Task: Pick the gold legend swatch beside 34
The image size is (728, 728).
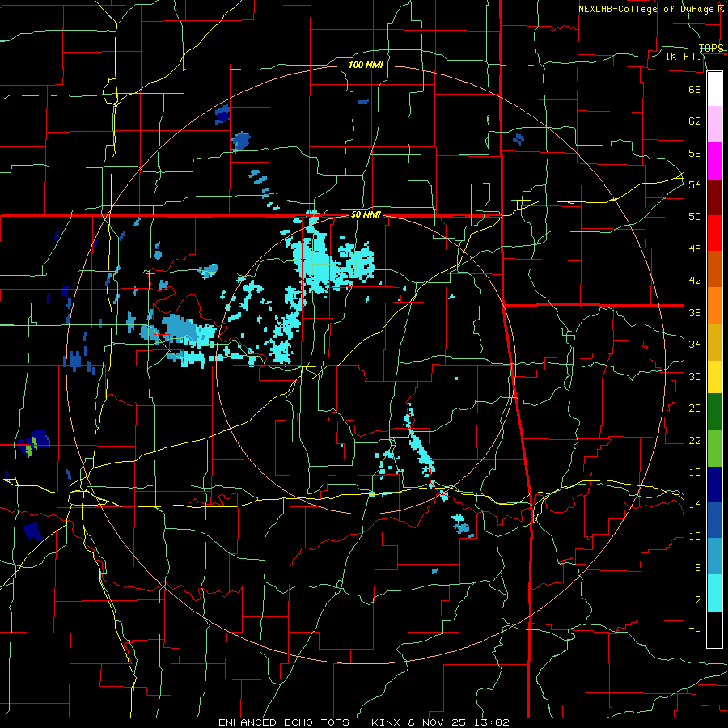Action: [714, 342]
